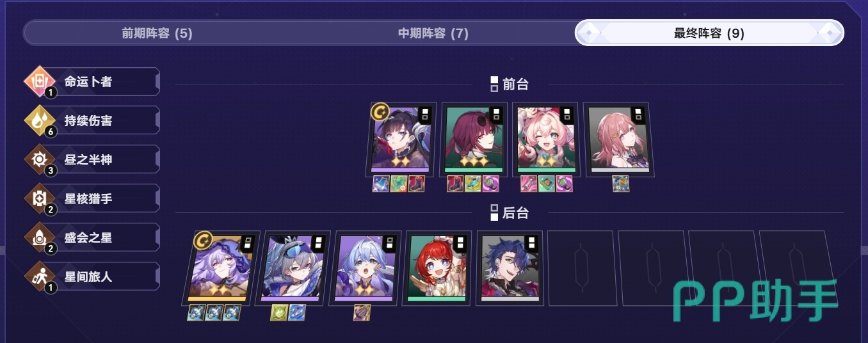
Task: Click the winking pink-haired character card
Action: coord(545,140)
